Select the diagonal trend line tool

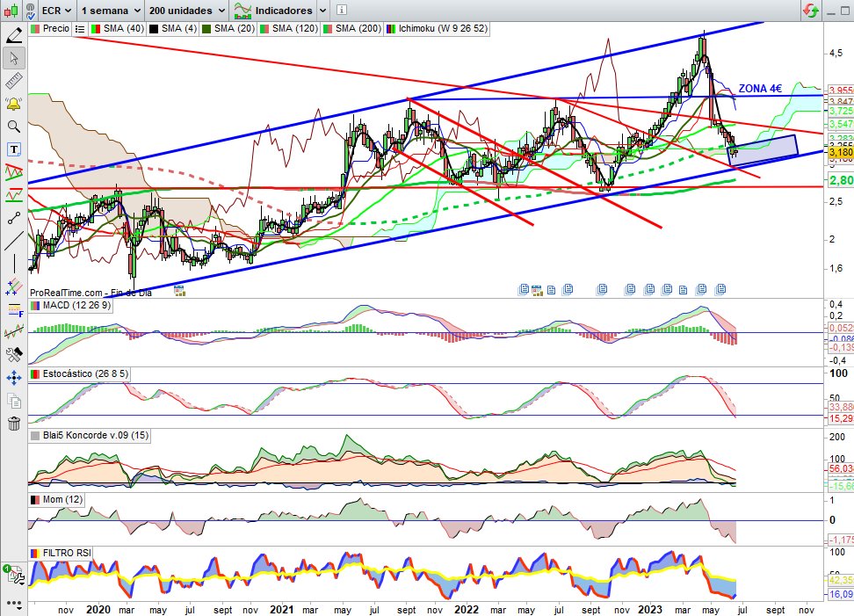[x=13, y=241]
